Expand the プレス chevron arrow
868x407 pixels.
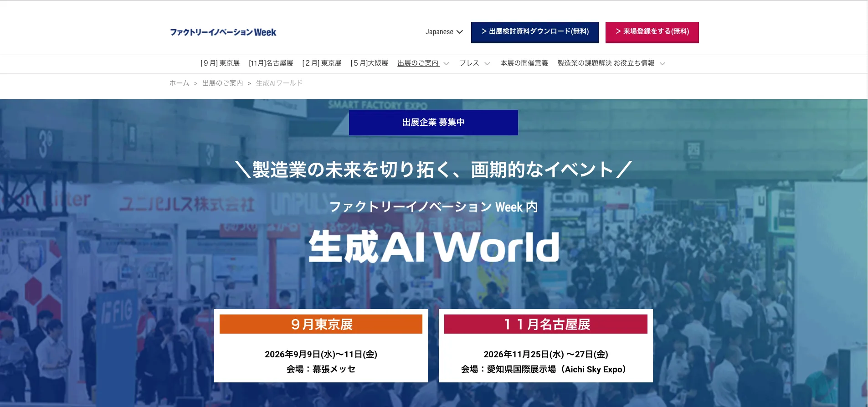coord(487,64)
